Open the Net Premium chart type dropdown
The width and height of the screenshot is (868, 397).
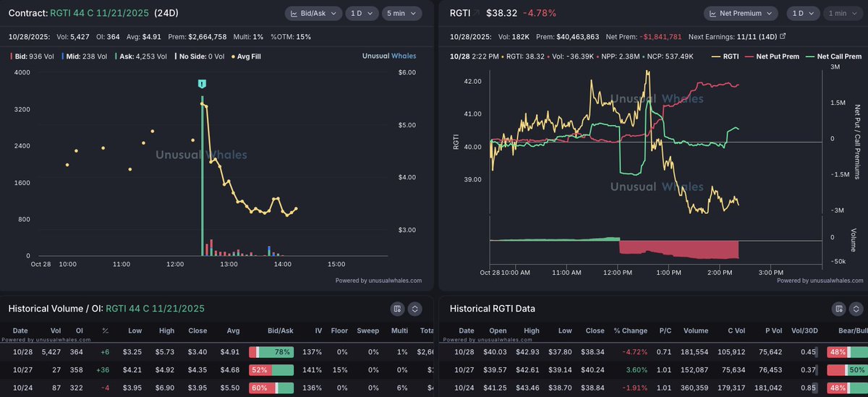741,13
